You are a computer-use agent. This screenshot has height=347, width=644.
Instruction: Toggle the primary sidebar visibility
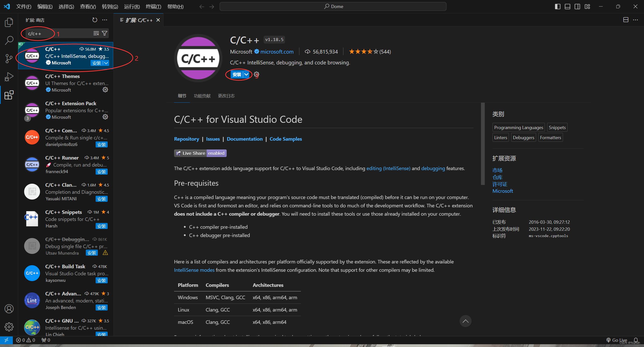tap(558, 7)
